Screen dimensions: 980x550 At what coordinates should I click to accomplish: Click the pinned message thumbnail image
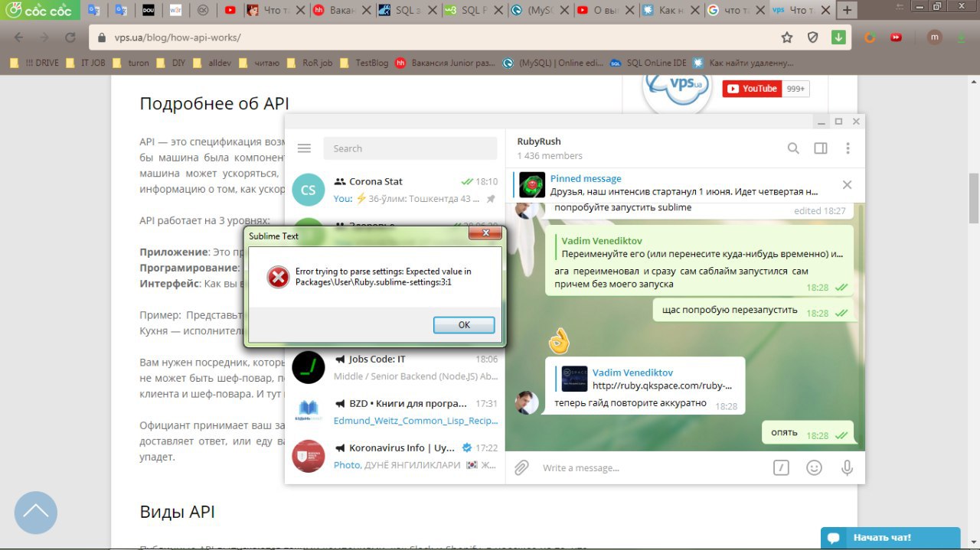coord(532,185)
